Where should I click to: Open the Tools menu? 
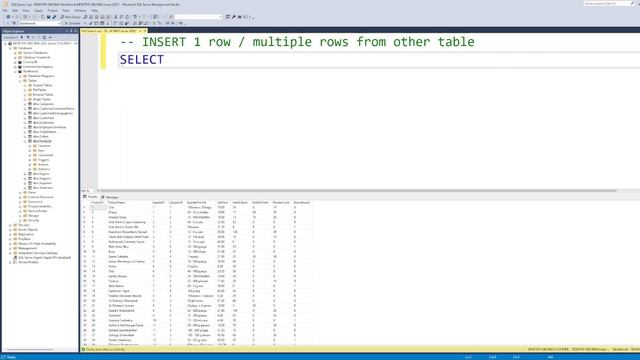[x=66, y=11]
